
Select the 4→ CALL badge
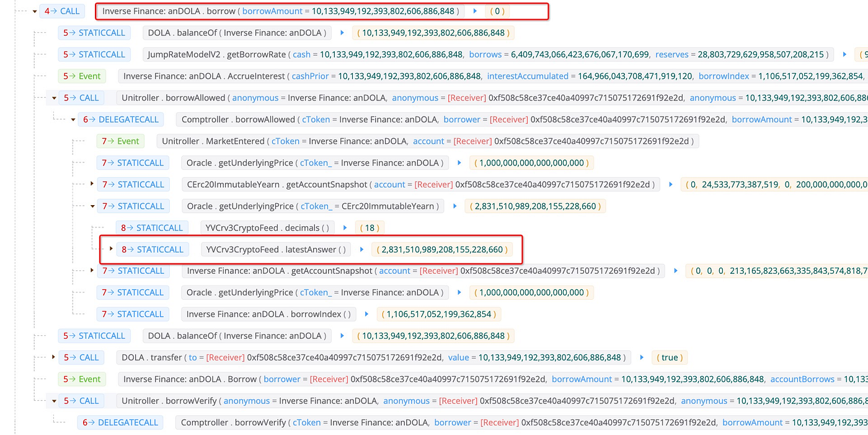(62, 11)
